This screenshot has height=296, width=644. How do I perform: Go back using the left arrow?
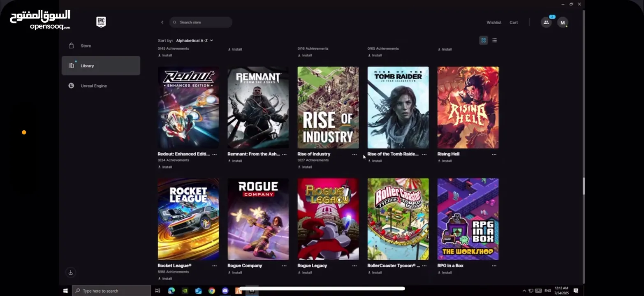pos(162,22)
